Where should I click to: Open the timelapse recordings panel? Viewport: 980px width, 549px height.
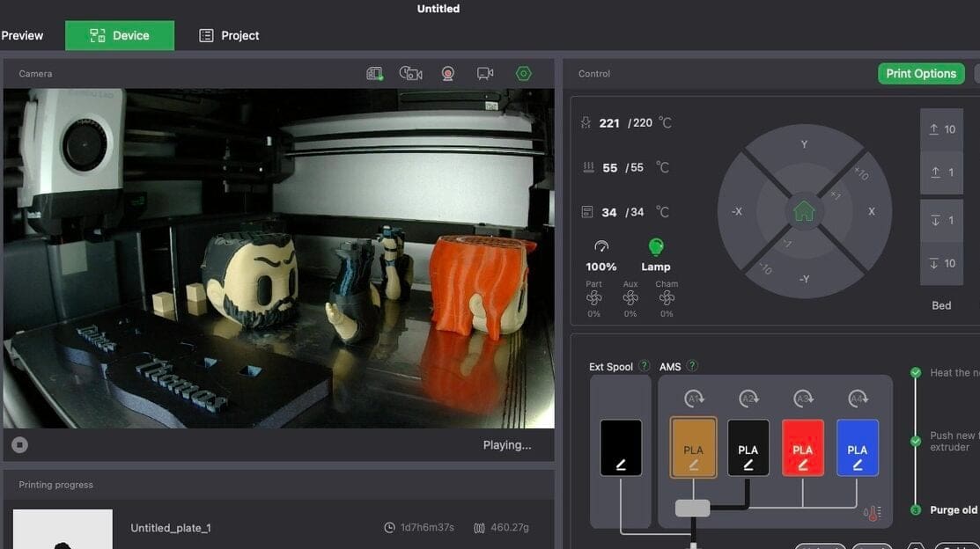410,73
